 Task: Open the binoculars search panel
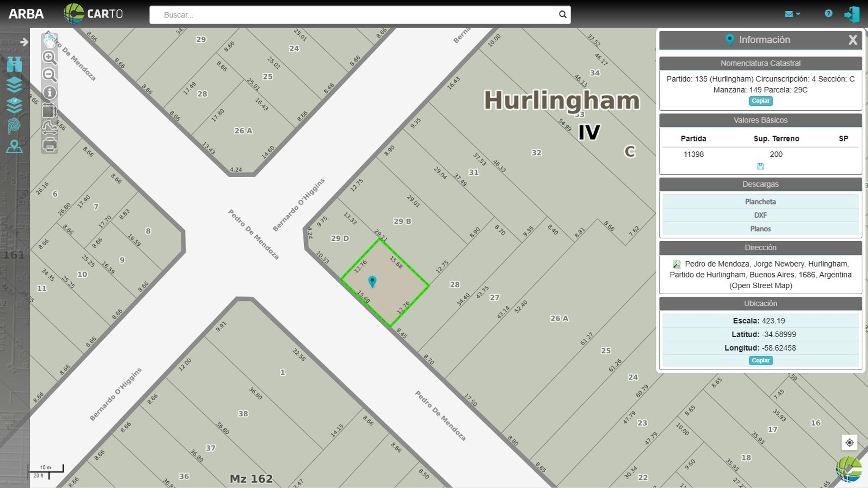tap(14, 64)
